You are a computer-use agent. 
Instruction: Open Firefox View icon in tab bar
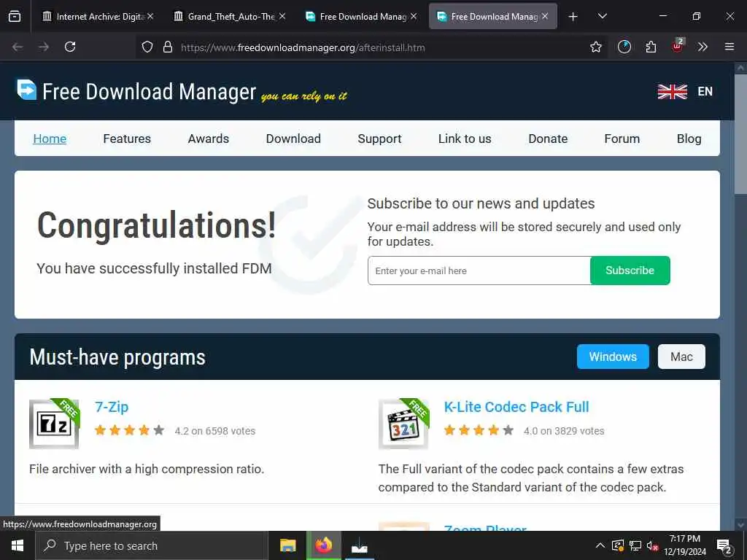[x=15, y=16]
